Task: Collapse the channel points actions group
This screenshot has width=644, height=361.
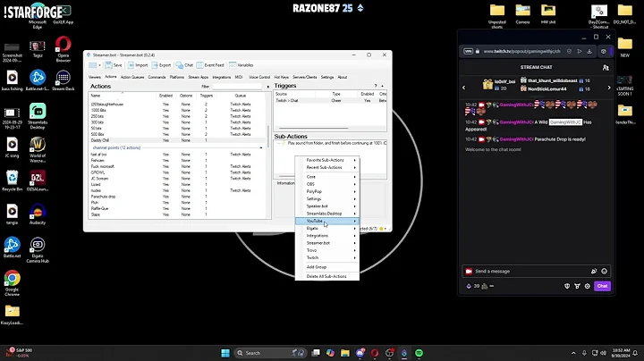Action: click(261, 147)
